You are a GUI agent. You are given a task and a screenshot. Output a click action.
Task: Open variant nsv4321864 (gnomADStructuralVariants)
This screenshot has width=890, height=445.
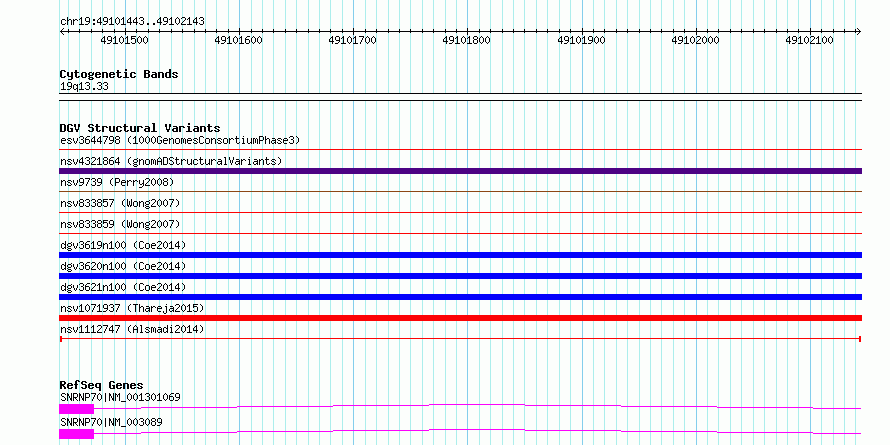pos(171,161)
